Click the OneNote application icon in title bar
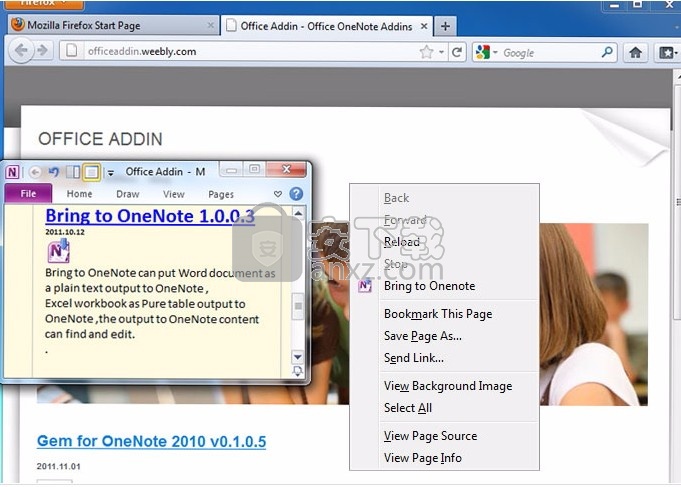 [x=12, y=172]
